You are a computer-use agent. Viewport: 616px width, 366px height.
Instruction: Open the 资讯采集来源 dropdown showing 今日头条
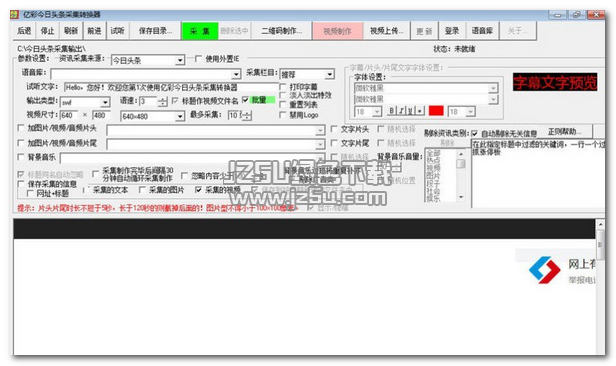pyautogui.click(x=148, y=60)
